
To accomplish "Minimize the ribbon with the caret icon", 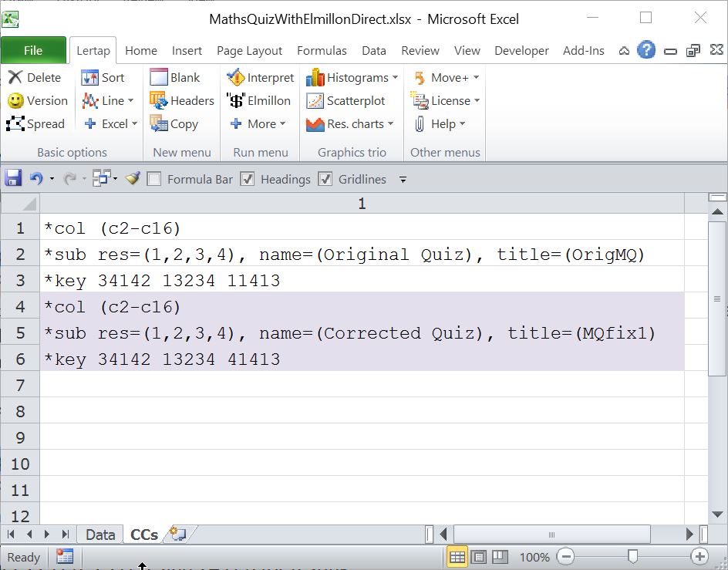I will pos(624,51).
